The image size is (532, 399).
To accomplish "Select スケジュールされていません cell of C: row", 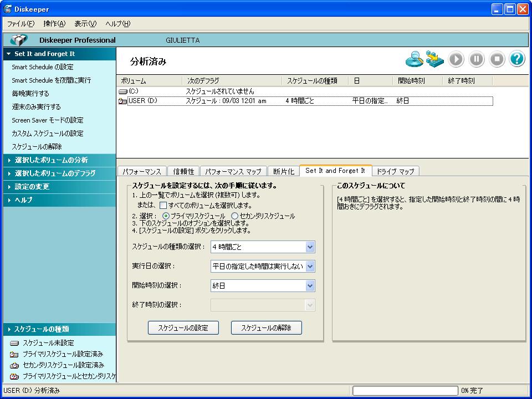I will (x=219, y=91).
